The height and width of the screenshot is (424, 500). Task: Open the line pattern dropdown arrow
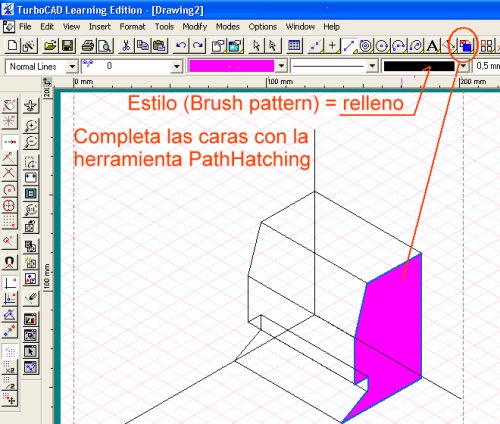click(x=372, y=66)
